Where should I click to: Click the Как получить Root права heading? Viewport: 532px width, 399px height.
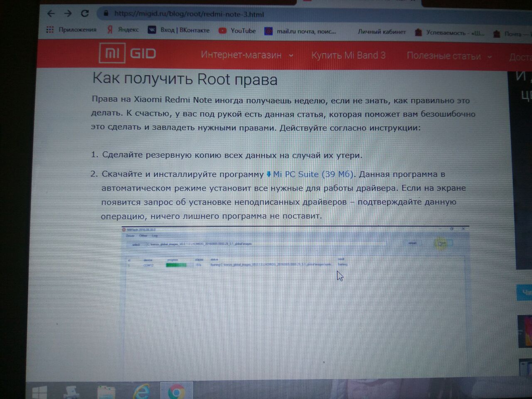(185, 79)
